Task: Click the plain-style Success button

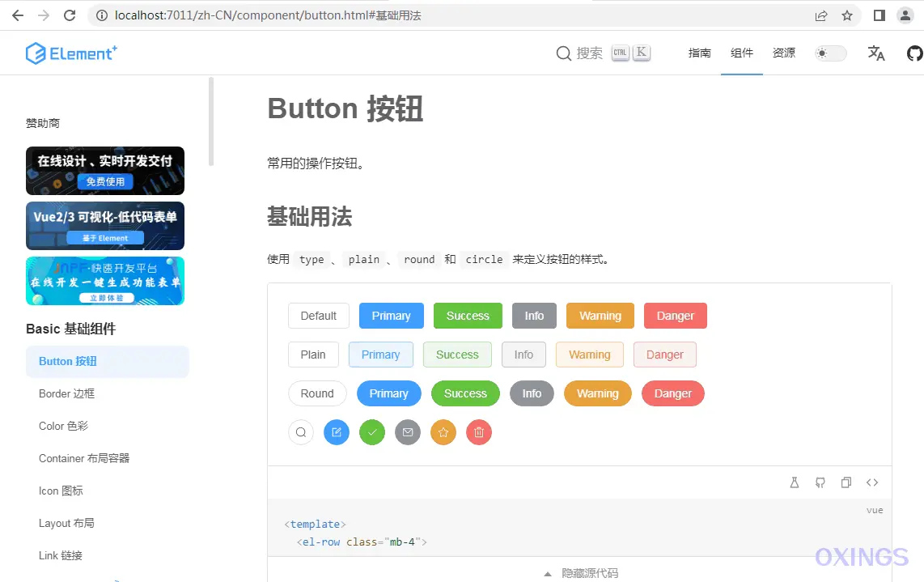Action: (x=457, y=355)
